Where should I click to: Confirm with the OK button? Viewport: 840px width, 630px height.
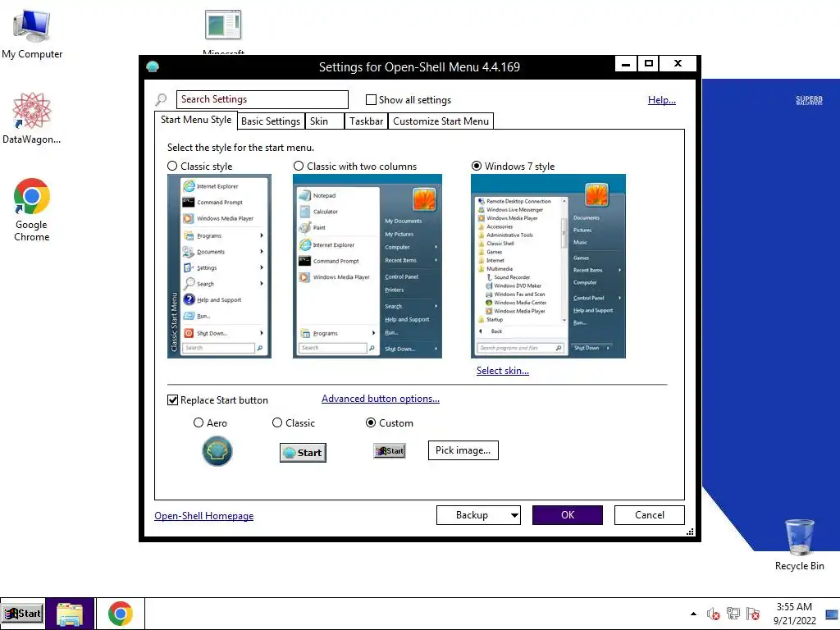tap(568, 515)
